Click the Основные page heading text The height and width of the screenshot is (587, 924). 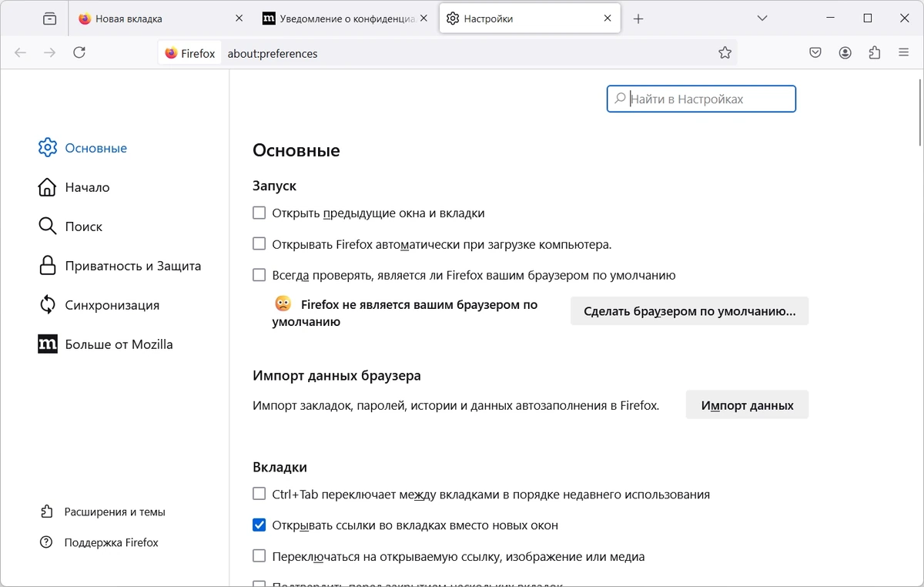[x=296, y=150]
